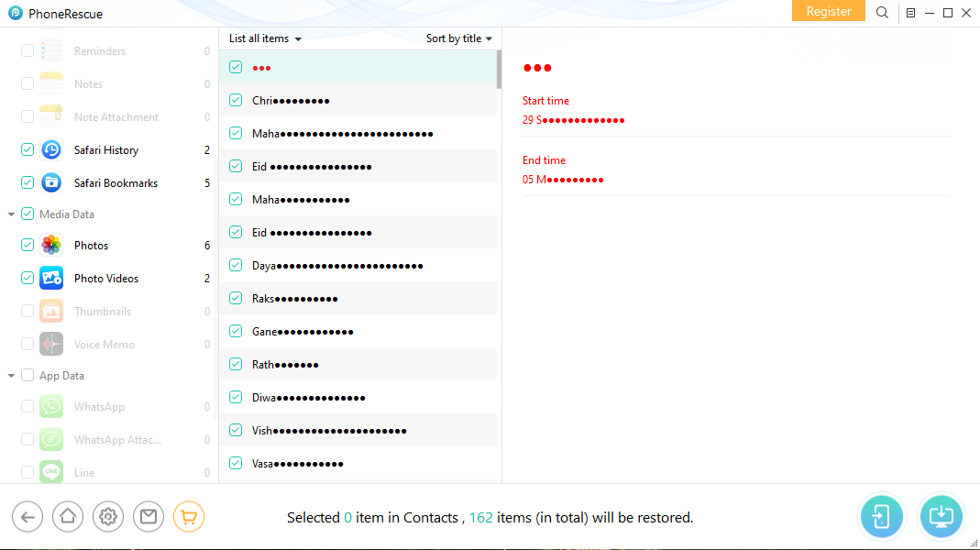
Task: Click the mail feedback icon
Action: 149,517
